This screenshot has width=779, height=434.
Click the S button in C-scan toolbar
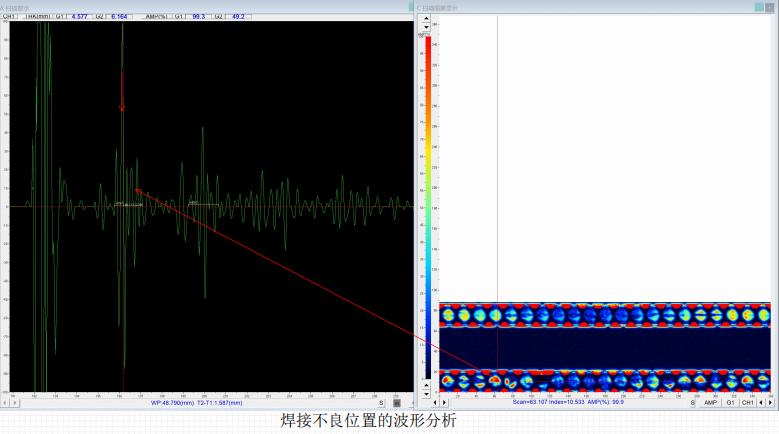[692, 402]
